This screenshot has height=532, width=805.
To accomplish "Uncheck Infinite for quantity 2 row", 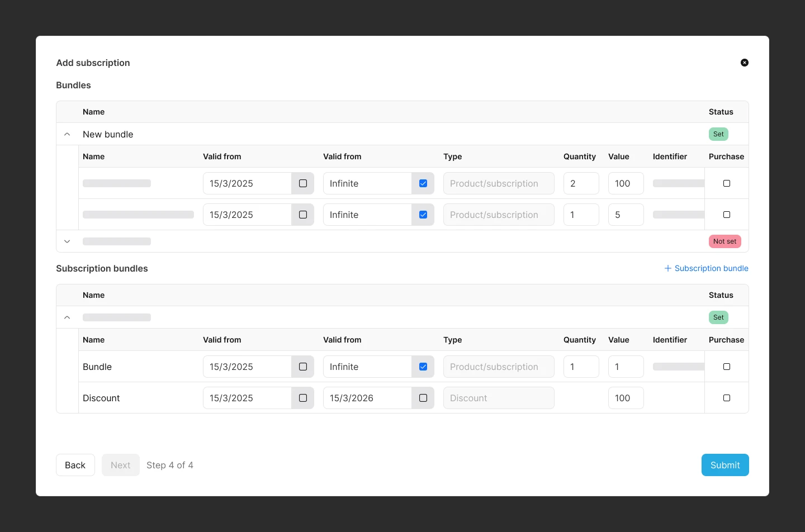I will (423, 183).
